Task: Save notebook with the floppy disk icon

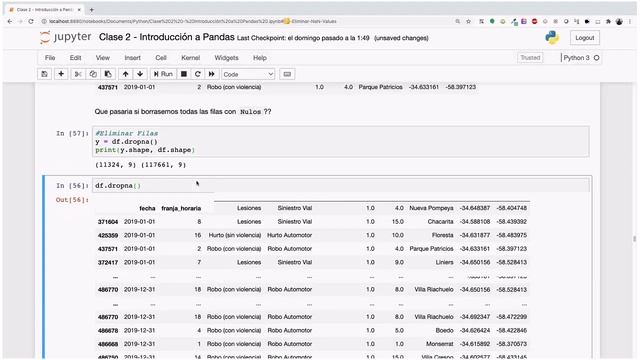Action: (x=44, y=74)
